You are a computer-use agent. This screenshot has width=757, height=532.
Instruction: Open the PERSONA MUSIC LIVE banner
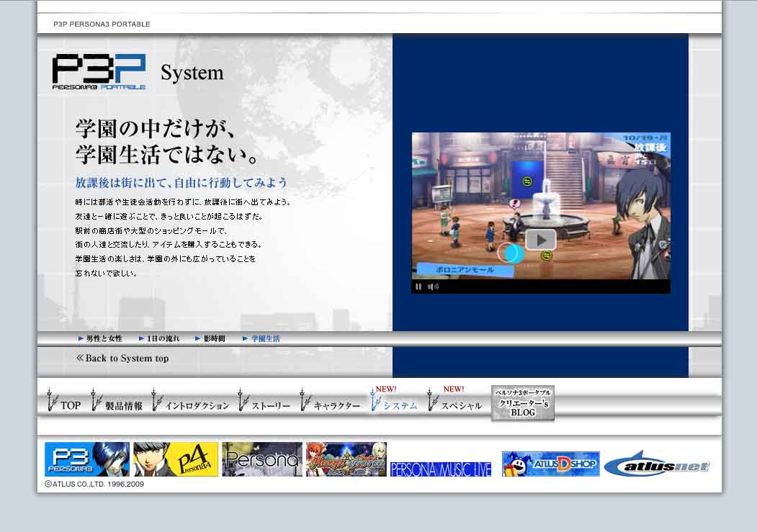coord(441,469)
